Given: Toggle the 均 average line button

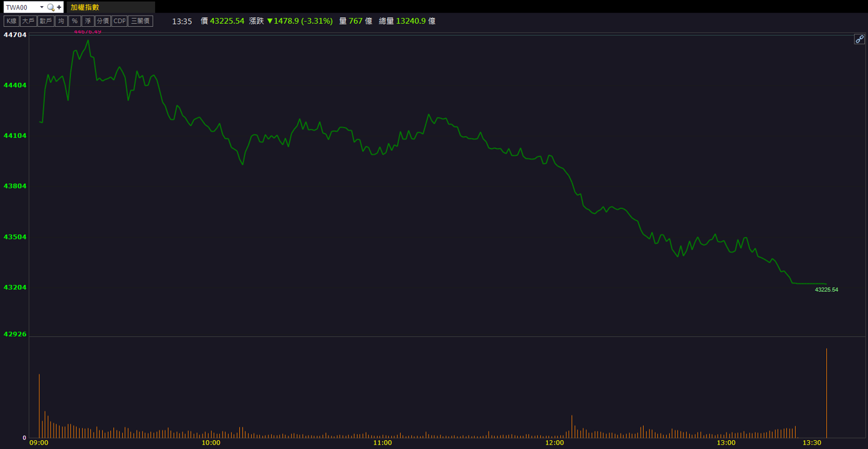Looking at the screenshot, I should [61, 21].
